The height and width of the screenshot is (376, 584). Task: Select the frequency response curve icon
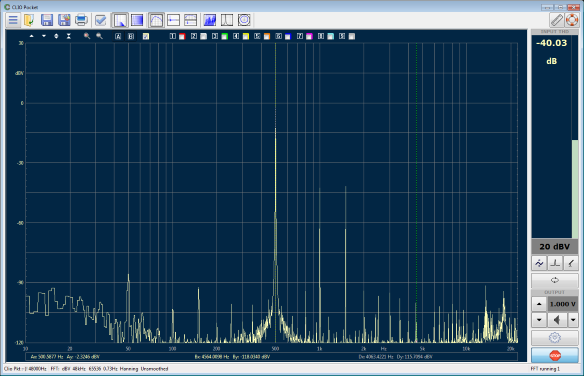(156, 20)
